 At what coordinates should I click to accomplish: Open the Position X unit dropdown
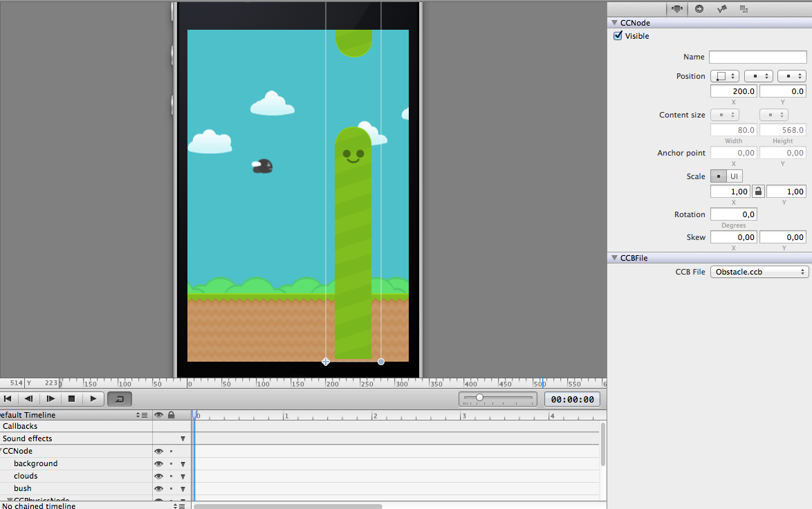759,76
